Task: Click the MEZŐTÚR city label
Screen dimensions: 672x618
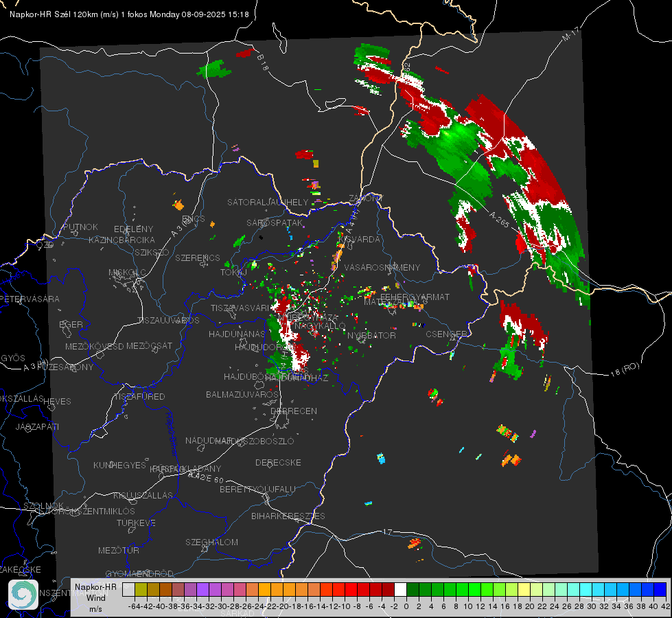Action: [119, 550]
